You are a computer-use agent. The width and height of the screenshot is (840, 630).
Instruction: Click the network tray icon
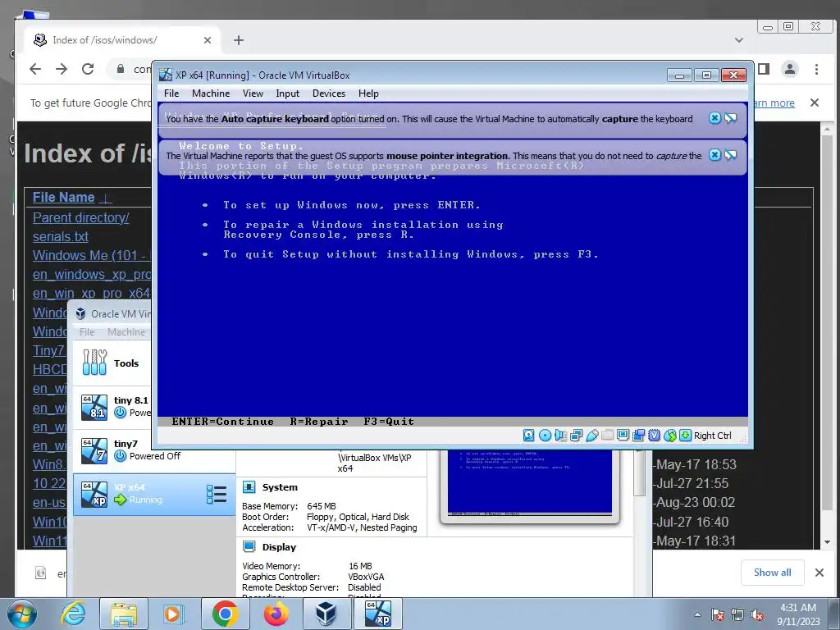pos(737,614)
